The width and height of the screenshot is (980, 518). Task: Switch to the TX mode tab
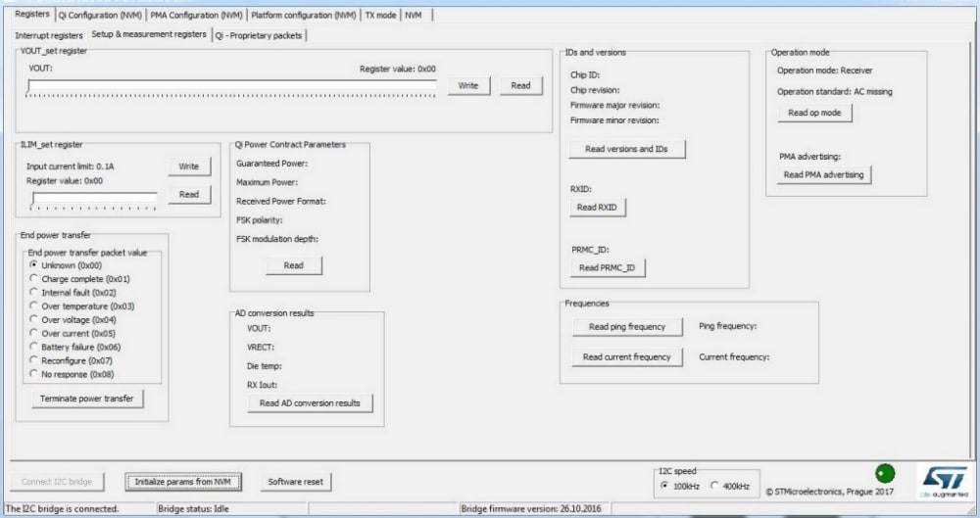[380, 15]
